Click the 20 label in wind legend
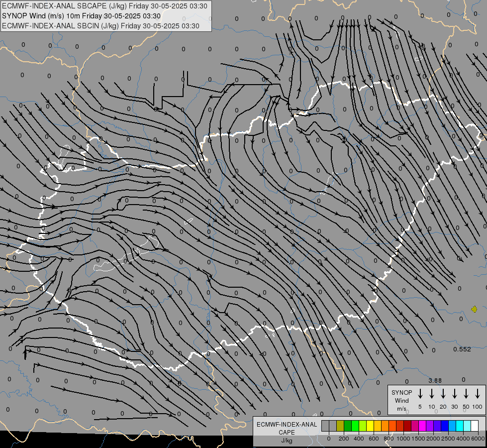The height and width of the screenshot is (448, 487). pos(443,407)
